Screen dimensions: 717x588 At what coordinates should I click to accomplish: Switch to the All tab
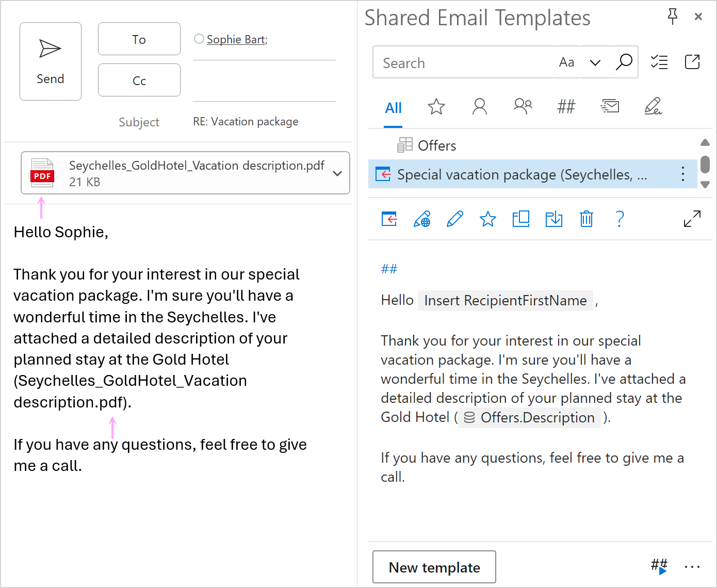click(x=394, y=108)
